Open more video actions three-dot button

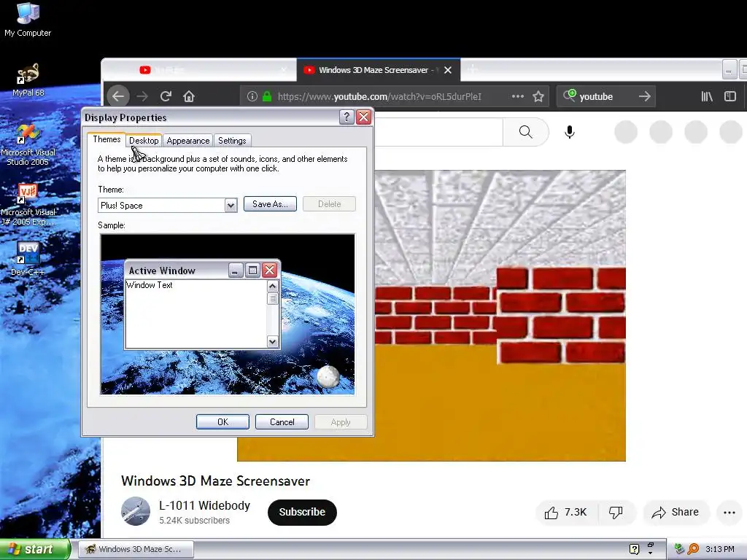[729, 513]
